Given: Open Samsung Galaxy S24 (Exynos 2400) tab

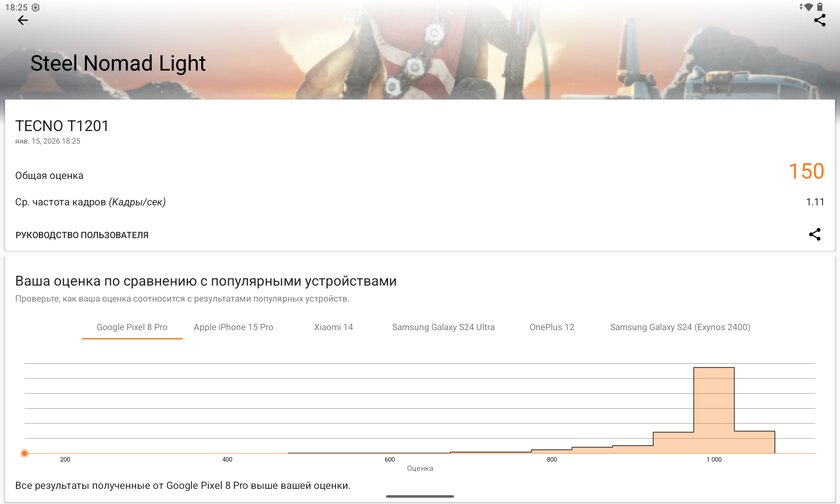Looking at the screenshot, I should click(680, 327).
